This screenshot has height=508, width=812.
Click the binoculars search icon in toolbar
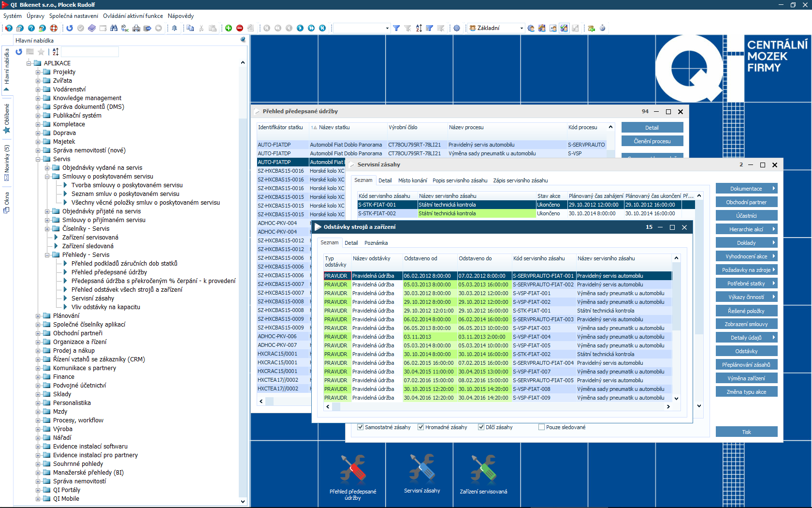pyautogui.click(x=114, y=28)
